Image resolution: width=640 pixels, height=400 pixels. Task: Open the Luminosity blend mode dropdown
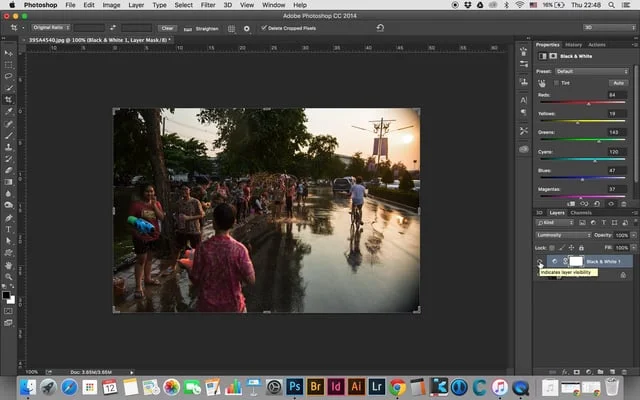565,234
